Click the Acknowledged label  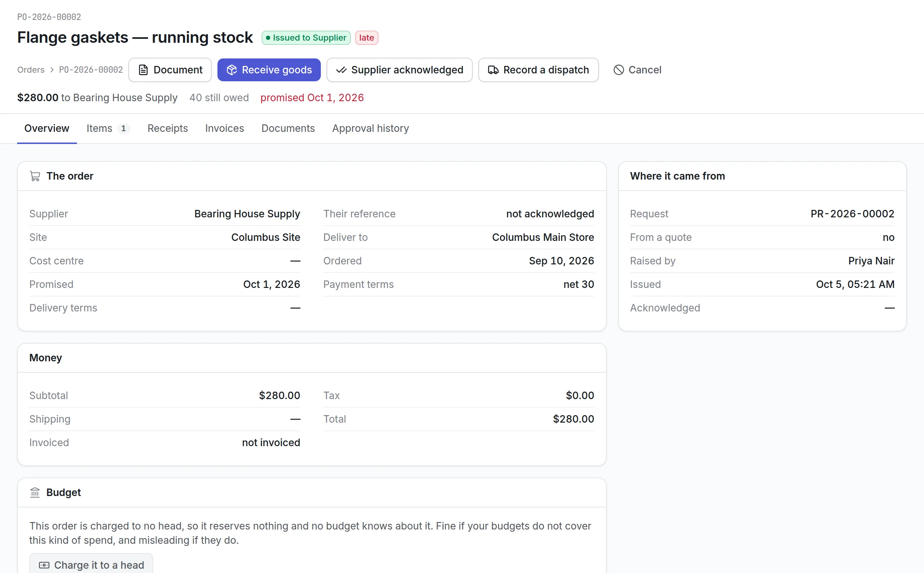[665, 308]
